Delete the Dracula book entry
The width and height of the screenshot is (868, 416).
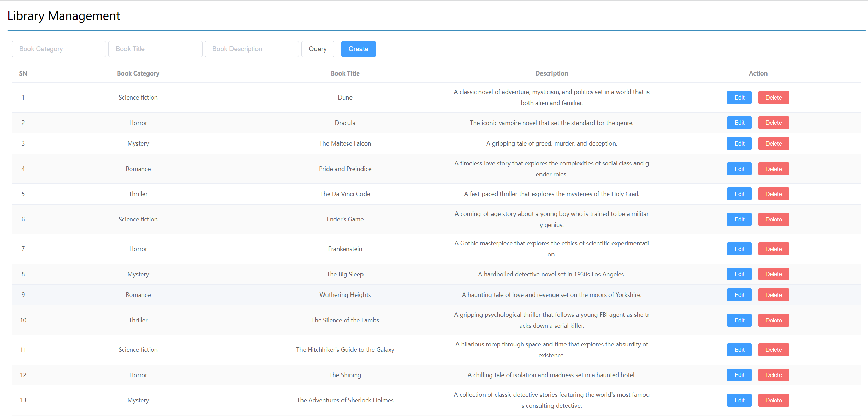click(x=773, y=123)
